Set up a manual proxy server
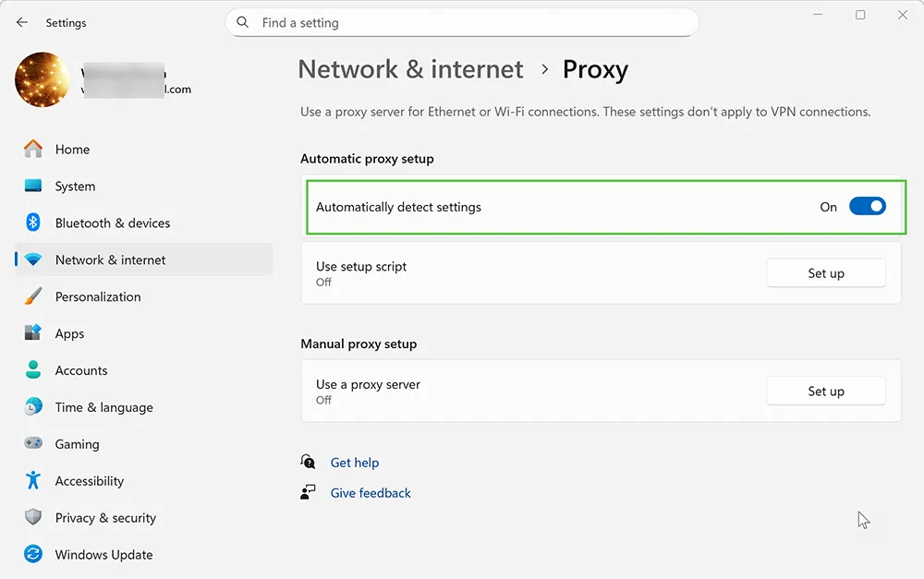This screenshot has height=579, width=924. click(825, 391)
